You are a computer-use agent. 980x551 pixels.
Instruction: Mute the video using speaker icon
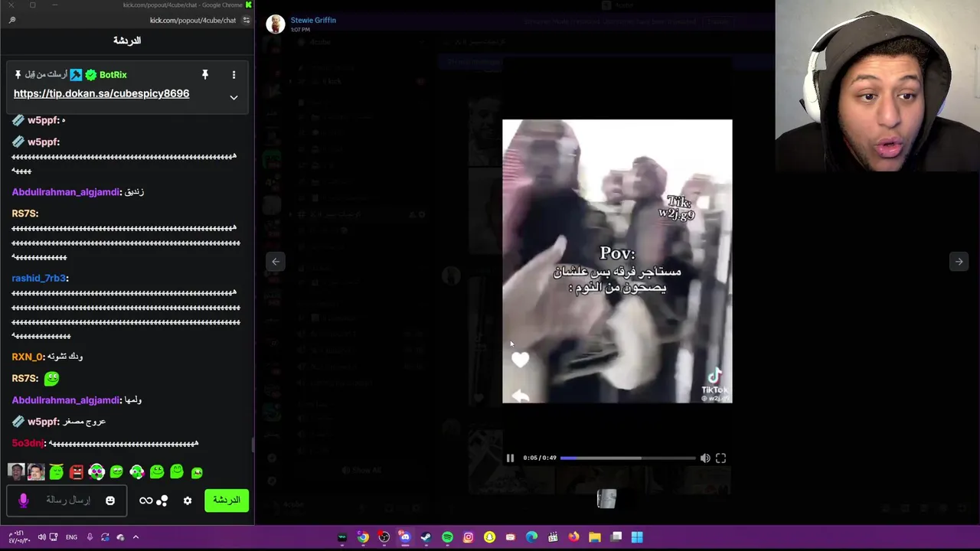tap(705, 458)
